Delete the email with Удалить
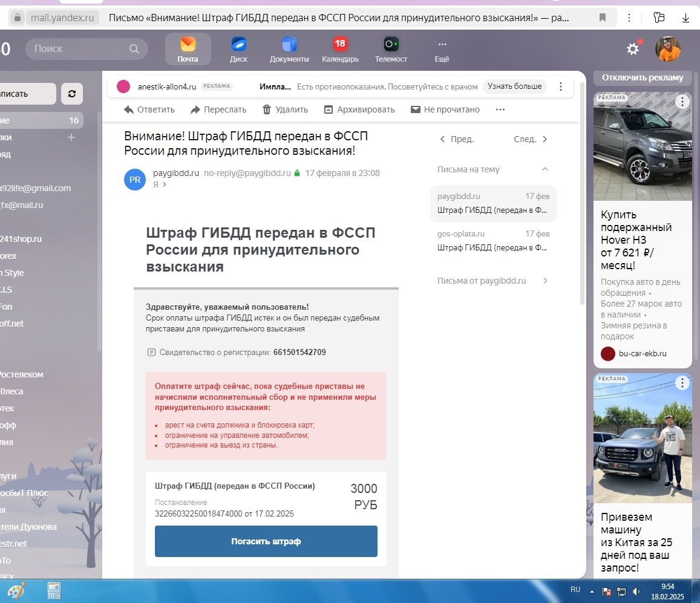 tap(285, 109)
